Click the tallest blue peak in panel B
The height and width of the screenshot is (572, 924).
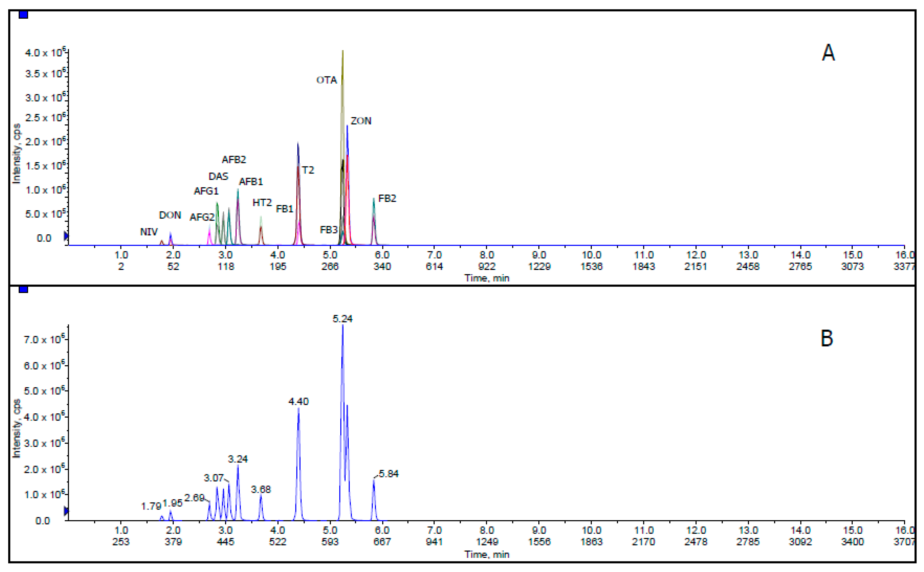point(343,423)
